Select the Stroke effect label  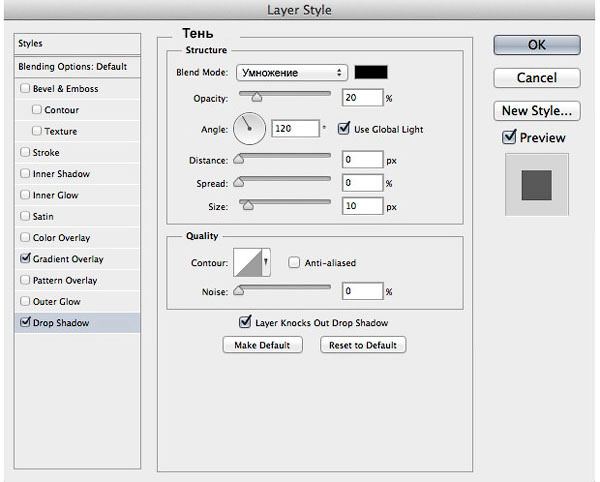coord(46,153)
